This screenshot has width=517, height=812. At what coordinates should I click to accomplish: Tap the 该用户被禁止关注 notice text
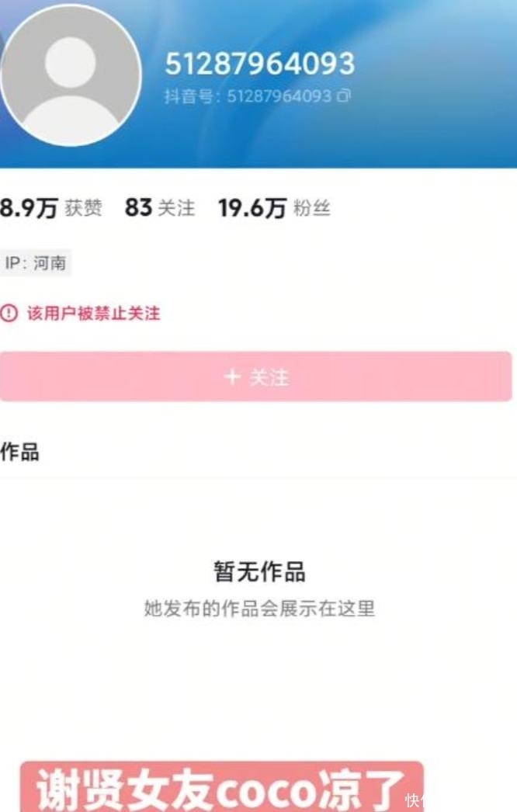tap(93, 314)
